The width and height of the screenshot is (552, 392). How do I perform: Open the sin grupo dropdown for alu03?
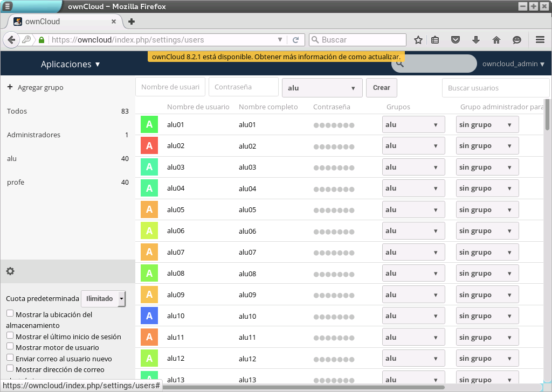point(487,167)
